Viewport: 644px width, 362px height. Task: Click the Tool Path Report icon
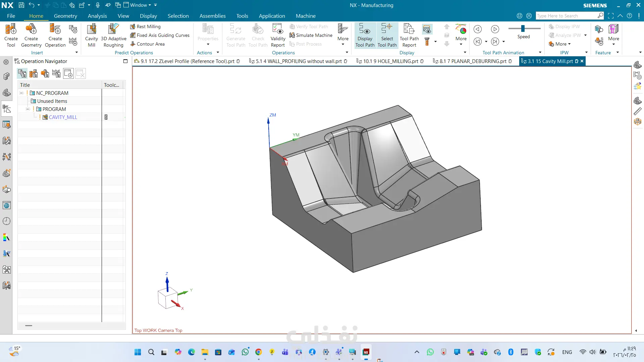click(409, 29)
